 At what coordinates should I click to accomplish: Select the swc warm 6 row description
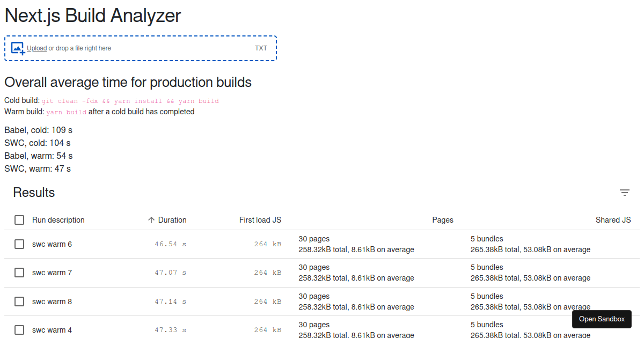coord(52,244)
